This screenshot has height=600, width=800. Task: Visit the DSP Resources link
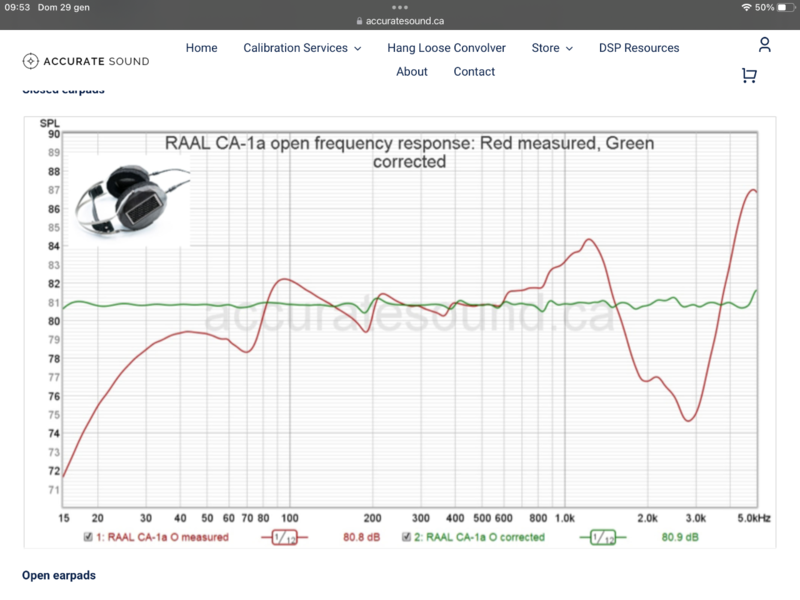point(638,48)
